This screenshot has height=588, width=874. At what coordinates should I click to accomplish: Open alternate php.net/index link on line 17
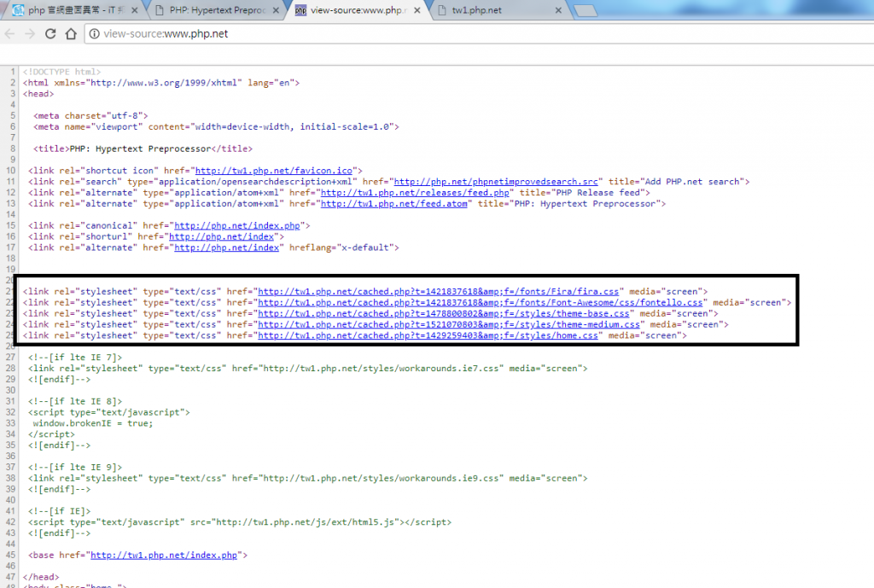click(227, 247)
